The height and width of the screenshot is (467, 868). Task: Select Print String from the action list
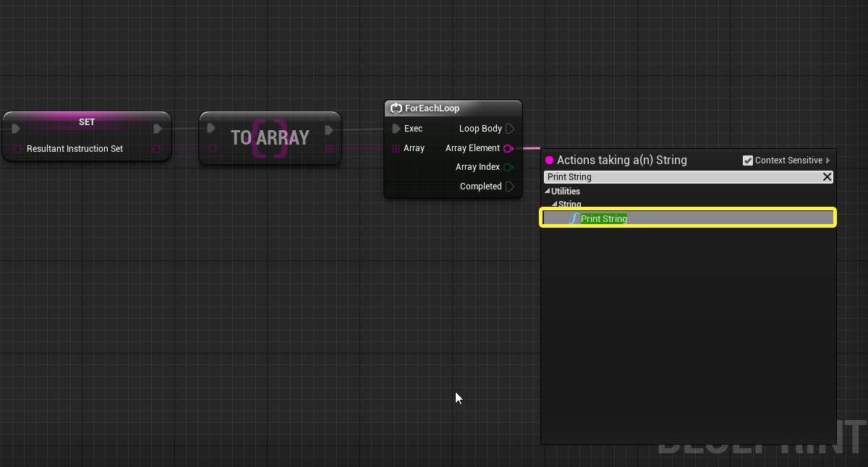(604, 218)
